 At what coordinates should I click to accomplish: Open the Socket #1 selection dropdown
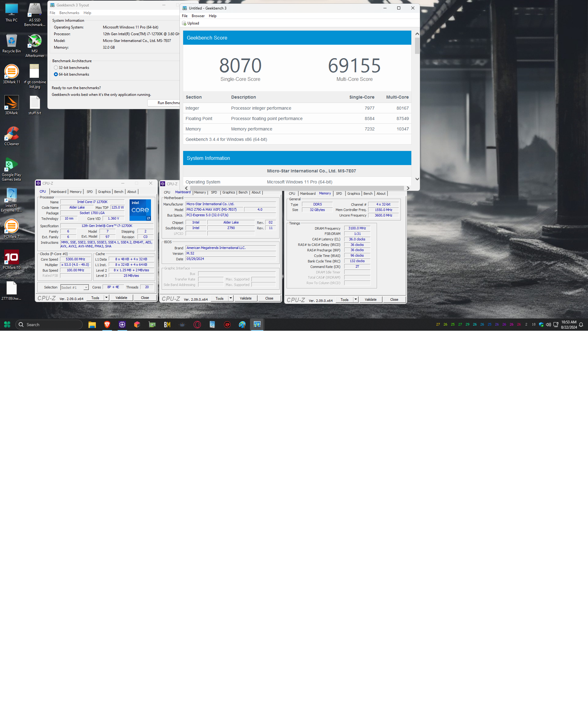click(74, 287)
